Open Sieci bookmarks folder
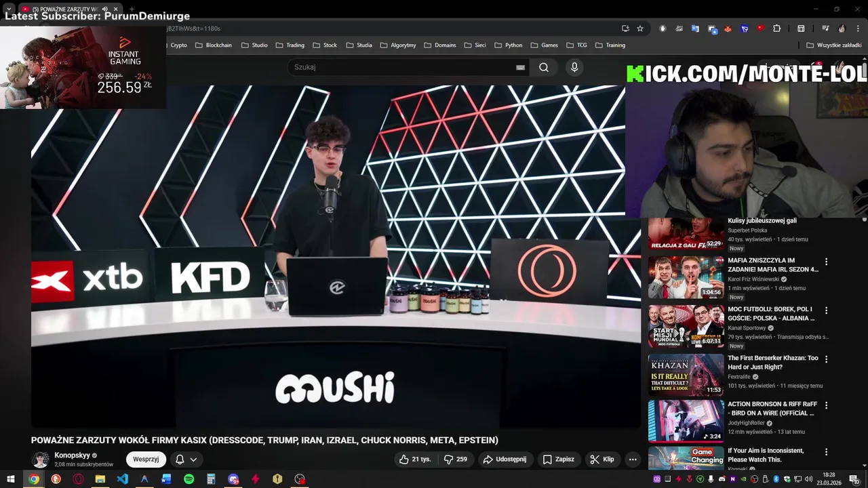The height and width of the screenshot is (488, 868). pyautogui.click(x=475, y=45)
